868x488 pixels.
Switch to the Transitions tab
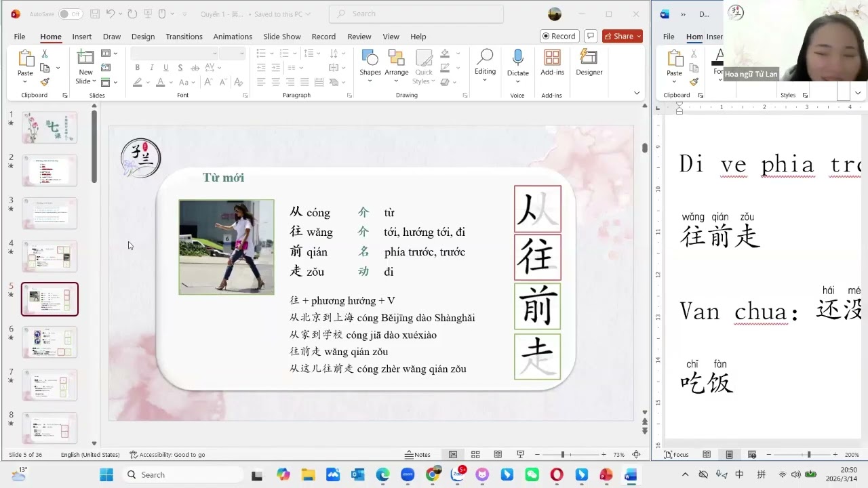click(184, 37)
